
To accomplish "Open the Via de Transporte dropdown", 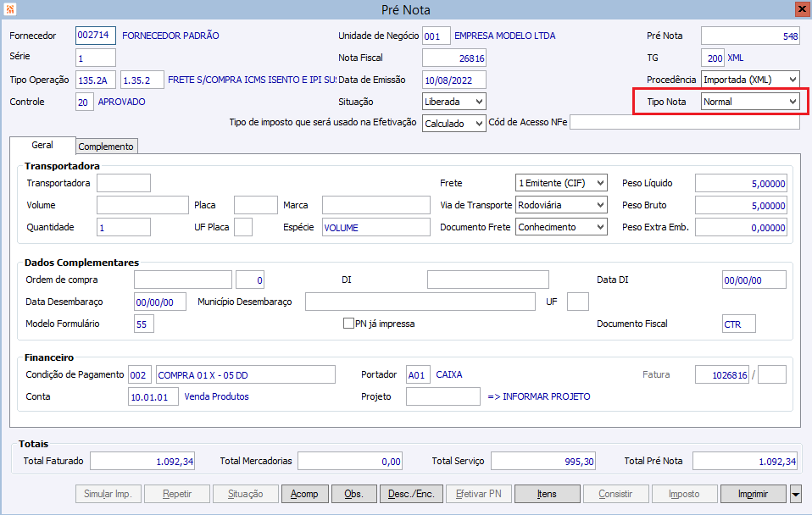I will click(601, 205).
